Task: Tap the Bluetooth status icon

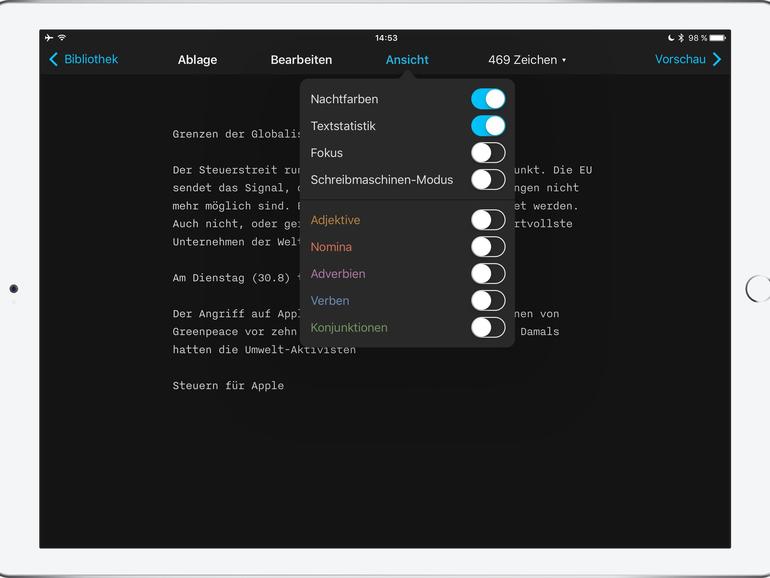Action: click(681, 38)
